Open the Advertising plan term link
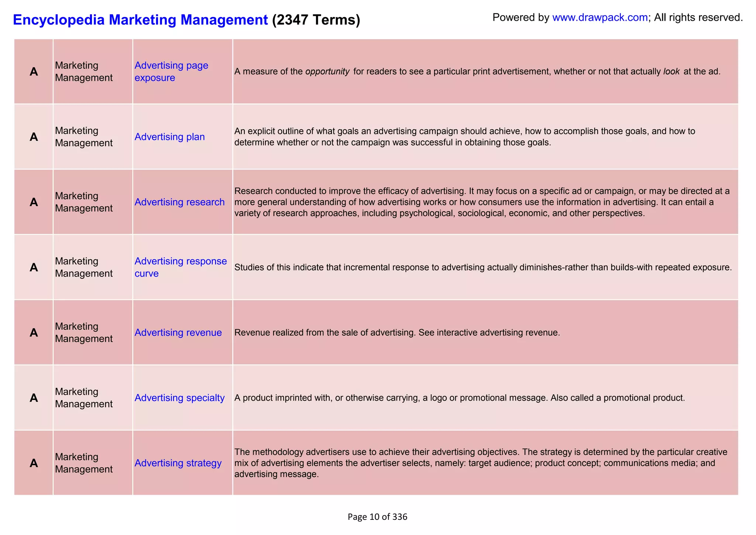756x535 pixels. 169,137
